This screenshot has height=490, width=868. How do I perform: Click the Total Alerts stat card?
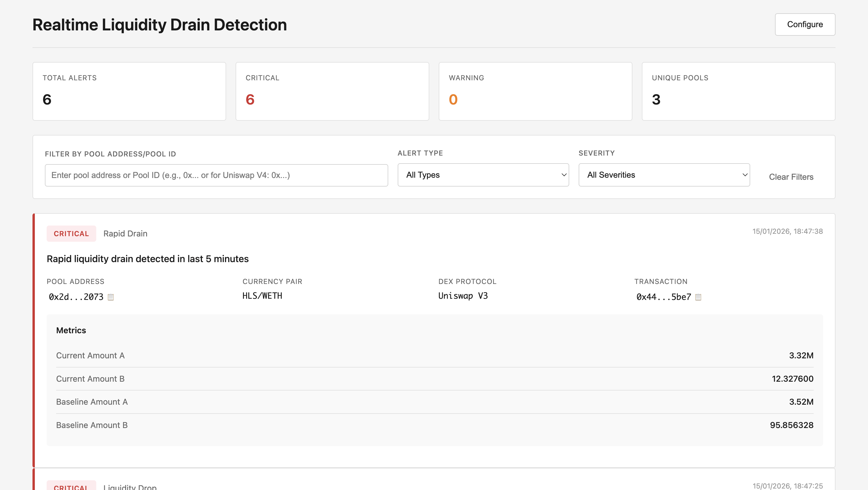129,91
